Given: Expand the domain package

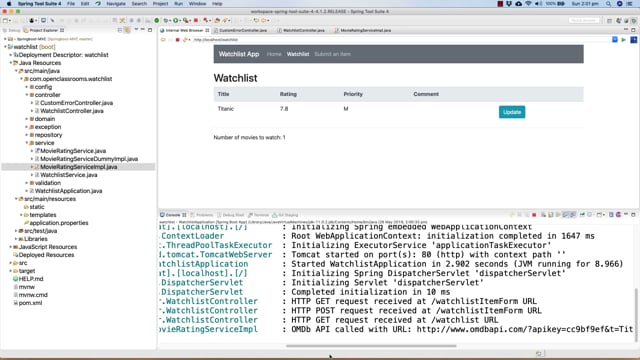Looking at the screenshot, I should [x=27, y=119].
